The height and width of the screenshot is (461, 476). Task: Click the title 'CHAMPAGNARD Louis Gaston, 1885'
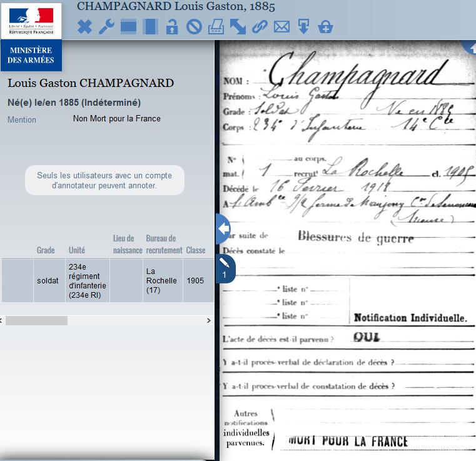click(176, 6)
